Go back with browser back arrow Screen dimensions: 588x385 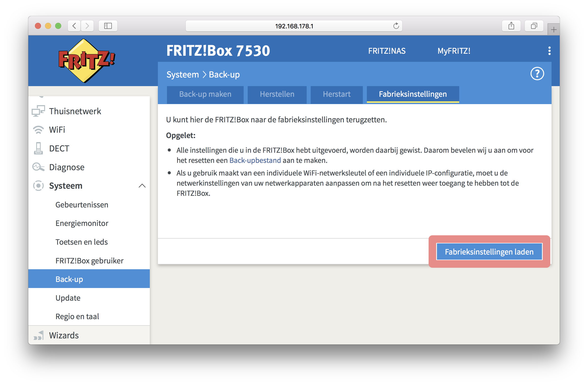coord(74,26)
